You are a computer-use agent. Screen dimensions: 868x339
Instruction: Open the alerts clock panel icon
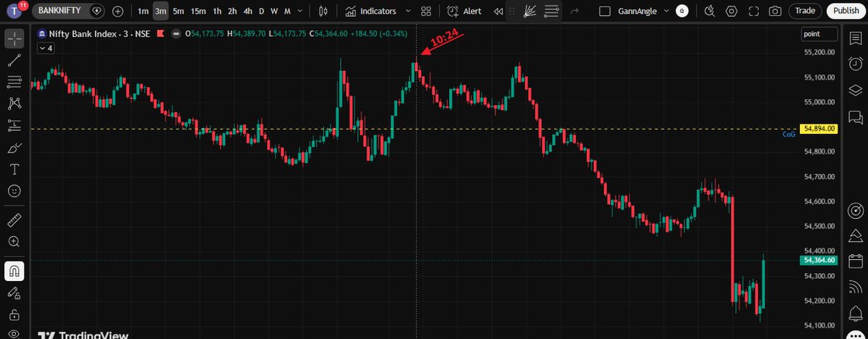(x=855, y=65)
